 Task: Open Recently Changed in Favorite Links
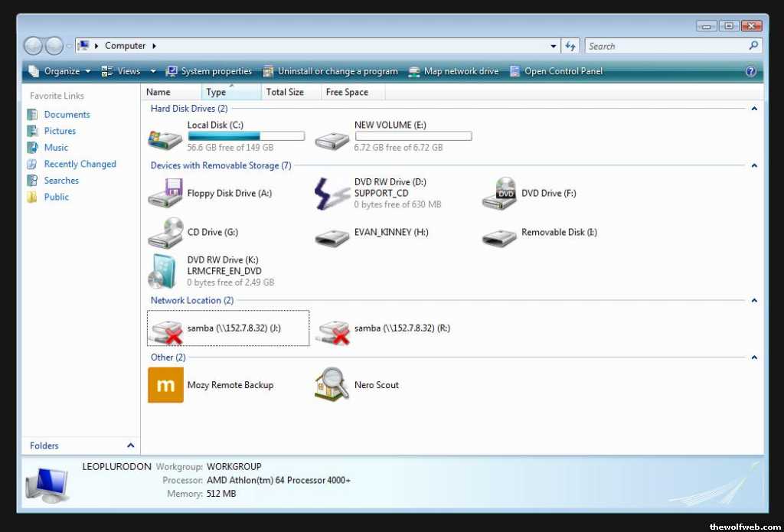pos(80,164)
